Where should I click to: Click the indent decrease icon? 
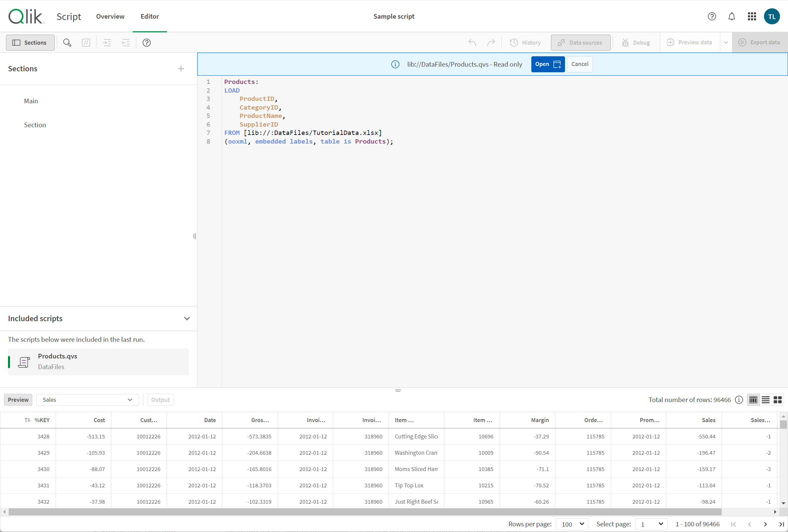[125, 42]
